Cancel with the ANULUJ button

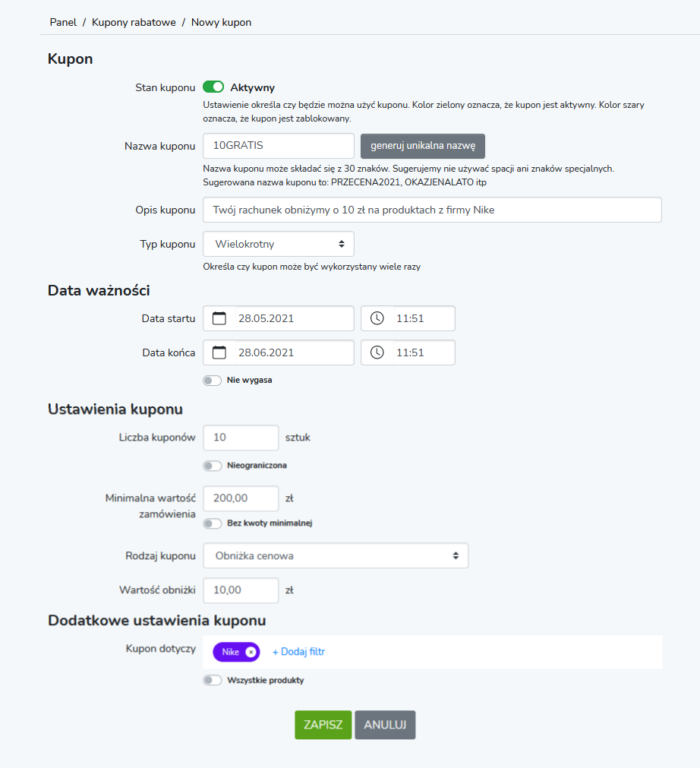385,725
